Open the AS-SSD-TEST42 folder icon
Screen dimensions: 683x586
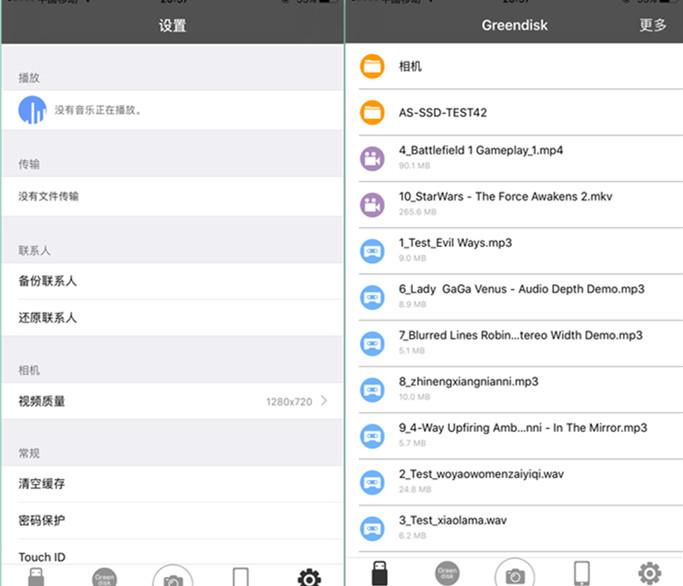pos(372,112)
